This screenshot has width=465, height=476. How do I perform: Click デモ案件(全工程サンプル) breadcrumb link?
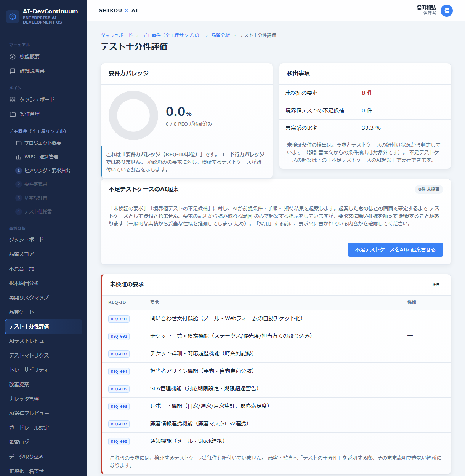172,35
